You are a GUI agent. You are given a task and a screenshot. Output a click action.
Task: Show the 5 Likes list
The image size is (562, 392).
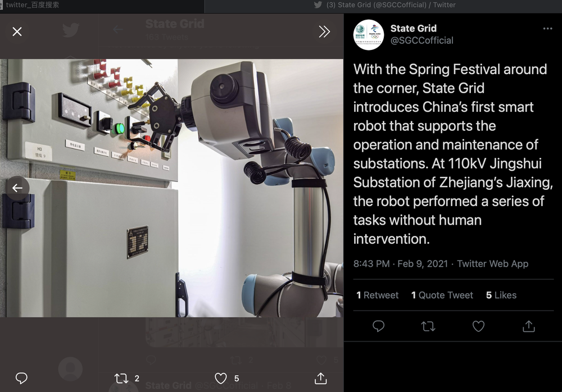pos(501,295)
